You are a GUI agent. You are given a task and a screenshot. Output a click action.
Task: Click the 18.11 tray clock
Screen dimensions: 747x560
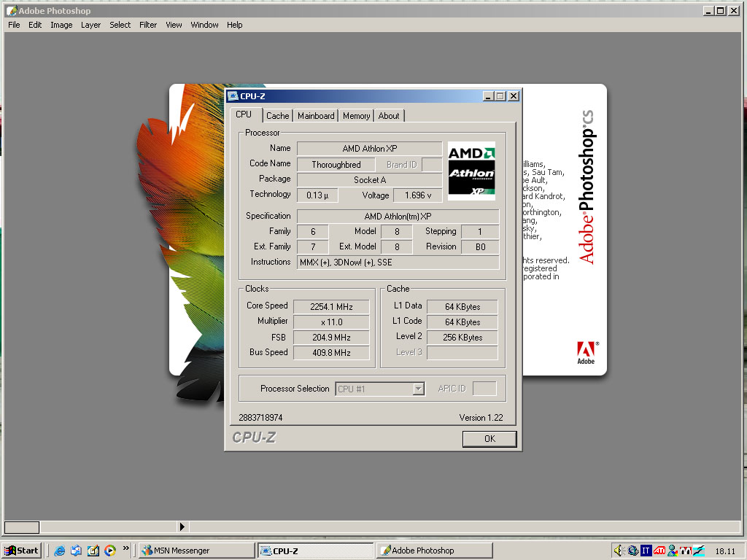[x=725, y=551]
